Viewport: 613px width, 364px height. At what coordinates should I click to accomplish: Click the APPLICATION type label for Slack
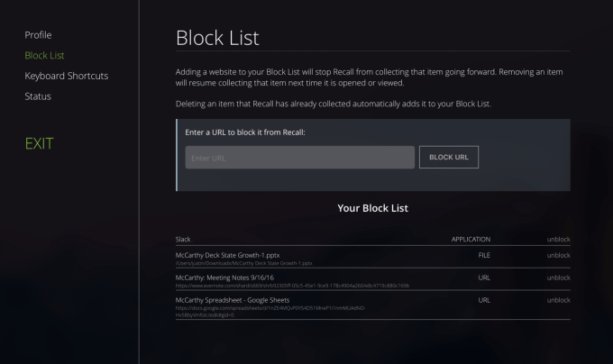pyautogui.click(x=471, y=239)
